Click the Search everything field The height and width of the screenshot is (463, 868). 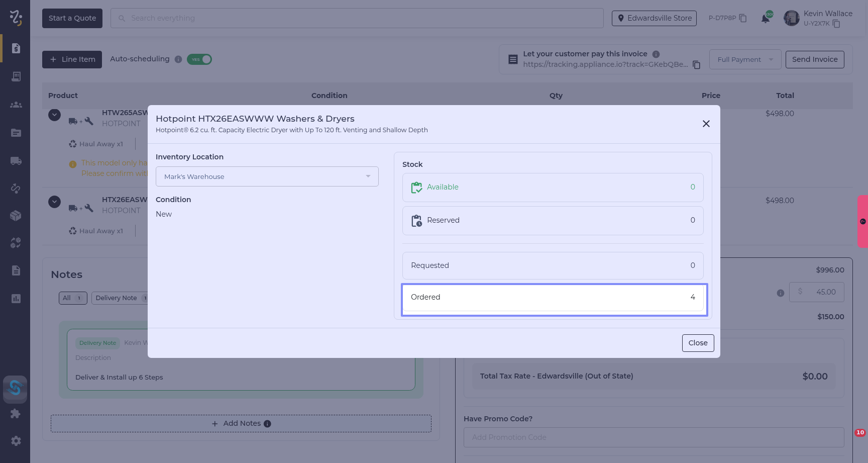357,18
